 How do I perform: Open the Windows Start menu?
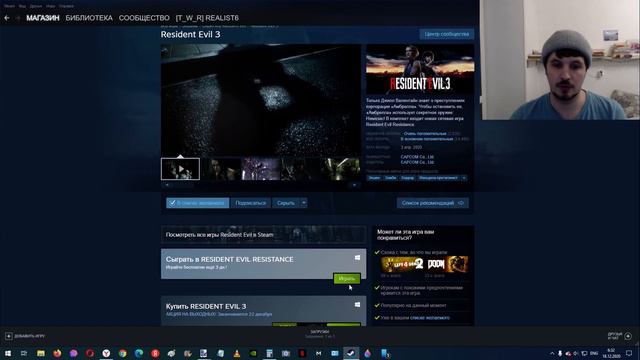tap(8, 353)
